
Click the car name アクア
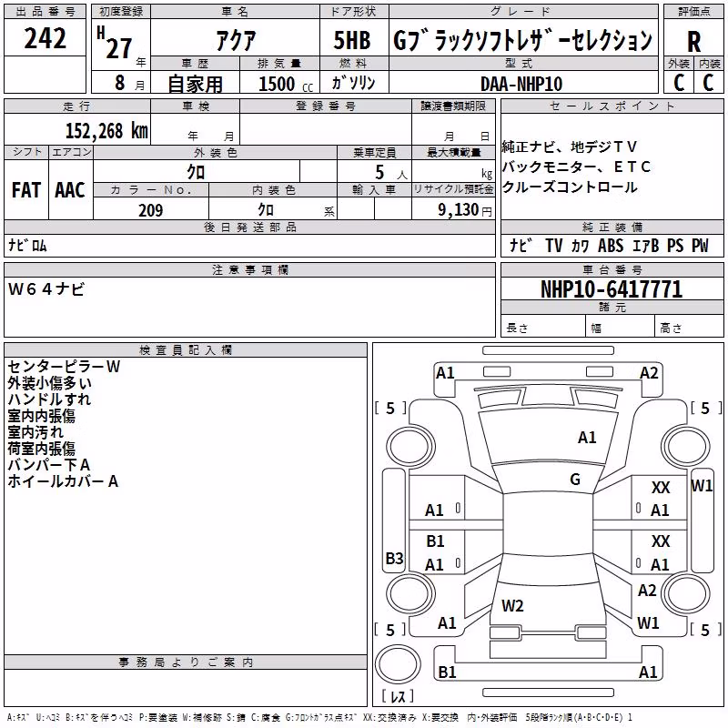(x=236, y=40)
